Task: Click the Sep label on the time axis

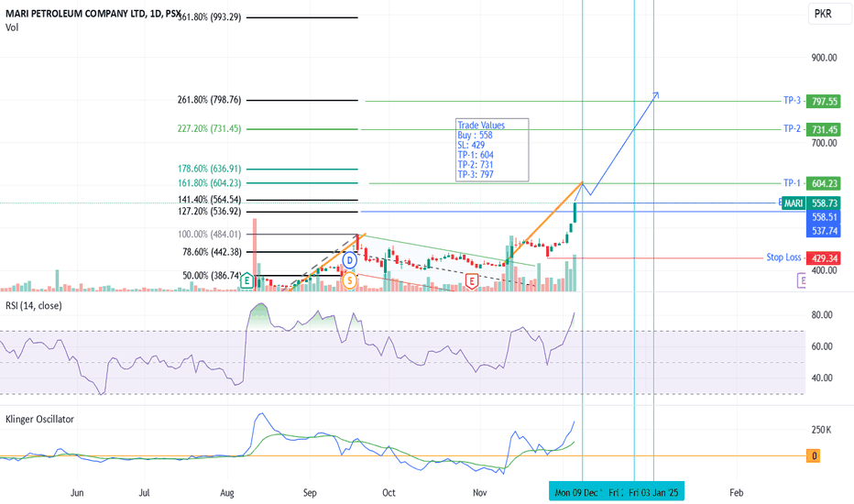Action: click(310, 493)
